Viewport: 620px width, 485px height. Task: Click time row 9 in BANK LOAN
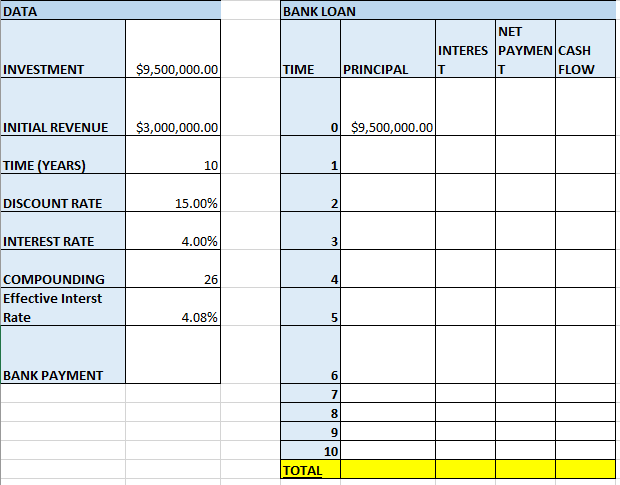click(x=310, y=431)
